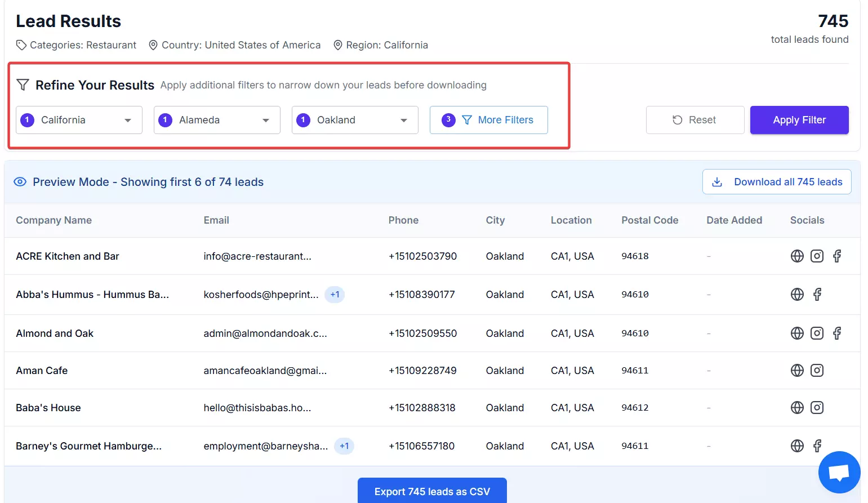
Task: Select Almond and Oak company name
Action: click(x=55, y=333)
